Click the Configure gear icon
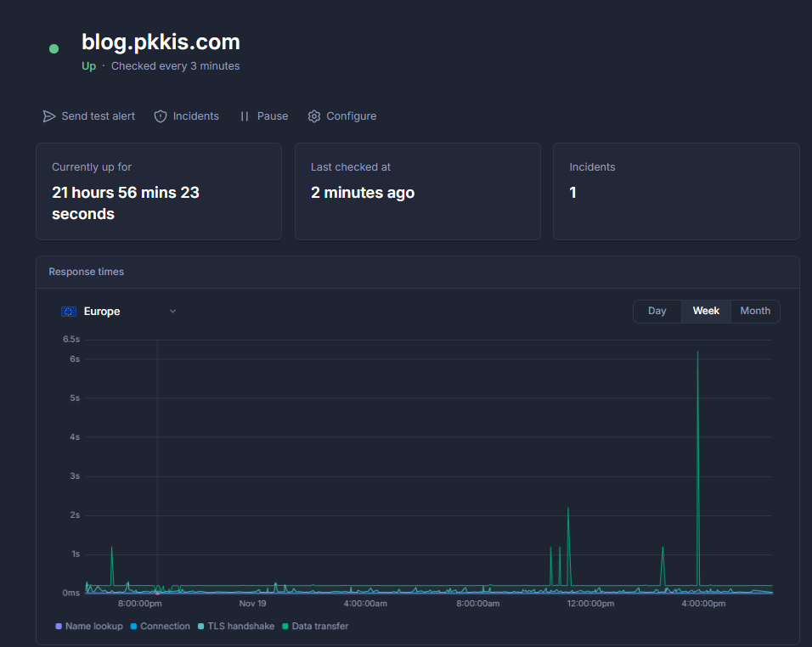Image resolution: width=812 pixels, height=647 pixels. pos(314,116)
